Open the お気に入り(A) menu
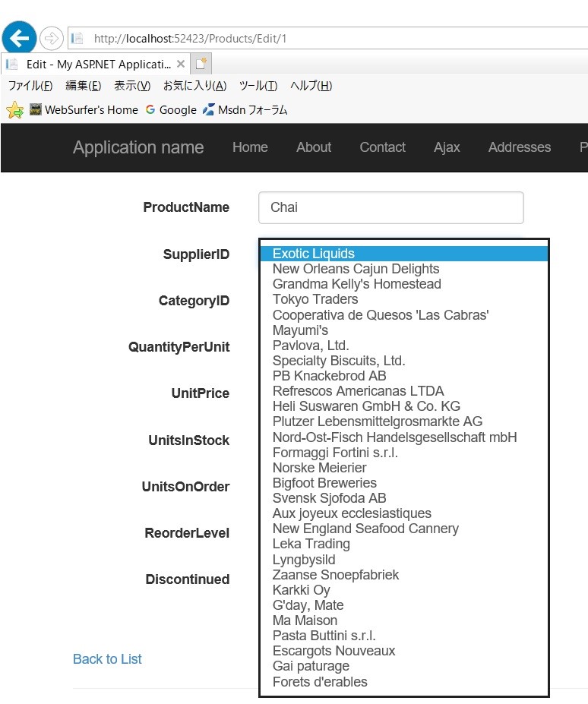 (x=194, y=86)
